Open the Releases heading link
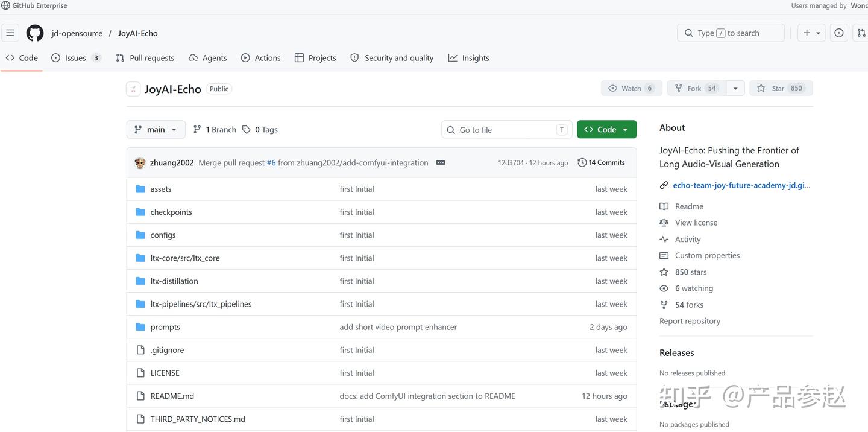Viewport: 868px width, 432px height. point(676,353)
